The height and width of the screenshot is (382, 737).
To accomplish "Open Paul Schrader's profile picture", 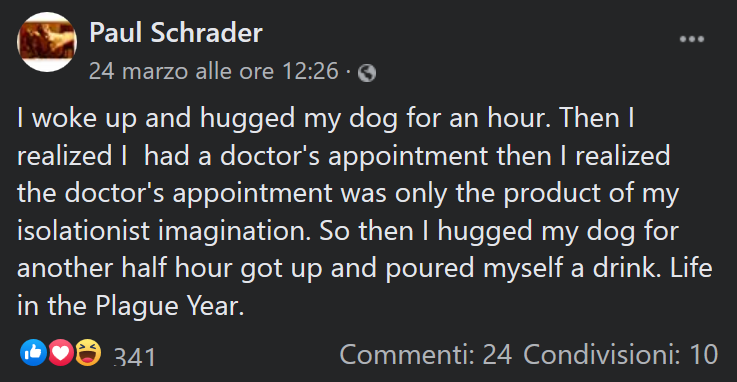I will pos(47,42).
